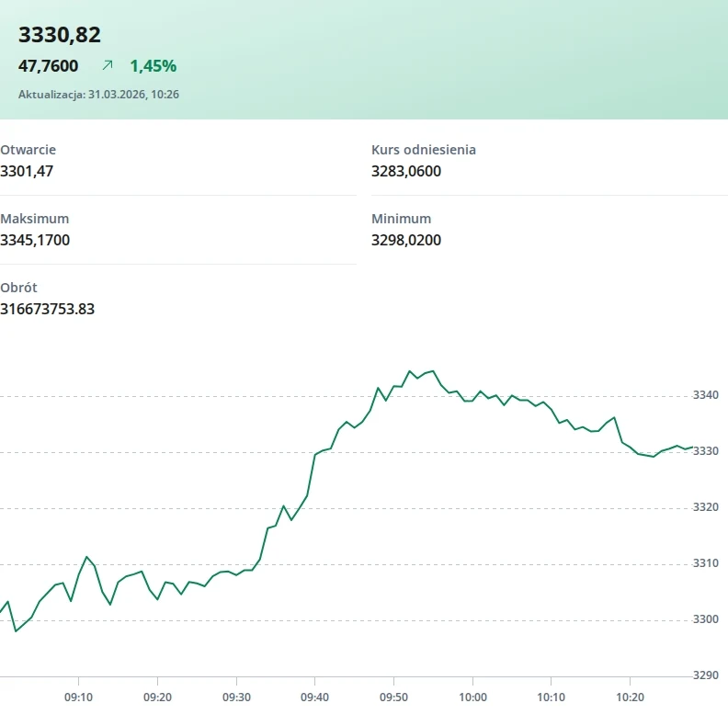Click the chart line's highest peak
728x726 pixels.
click(433, 370)
